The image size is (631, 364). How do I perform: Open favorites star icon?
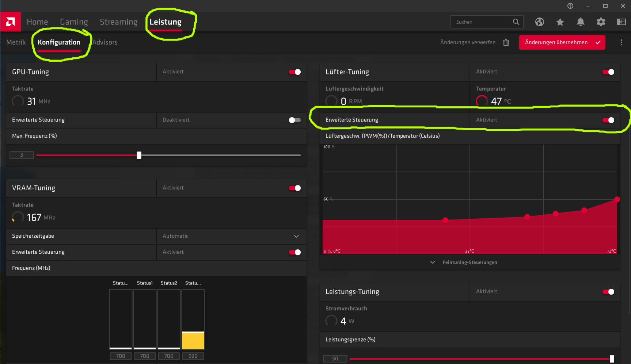560,22
